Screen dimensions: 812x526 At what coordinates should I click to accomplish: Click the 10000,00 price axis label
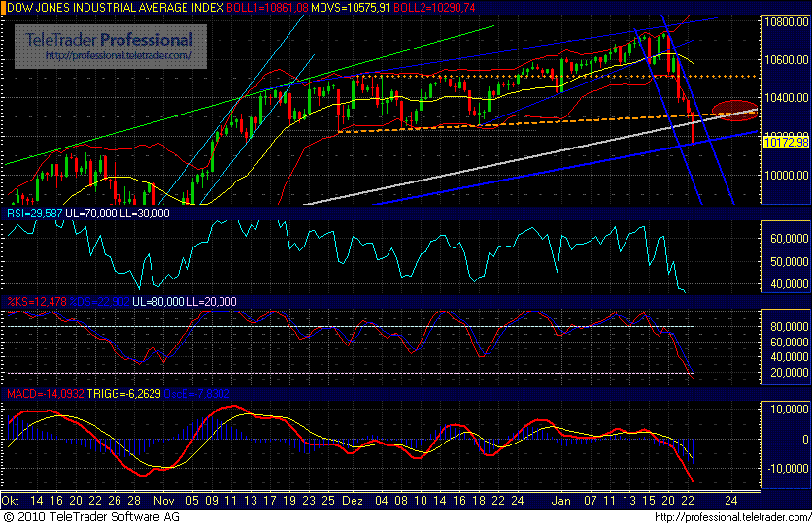(786, 176)
